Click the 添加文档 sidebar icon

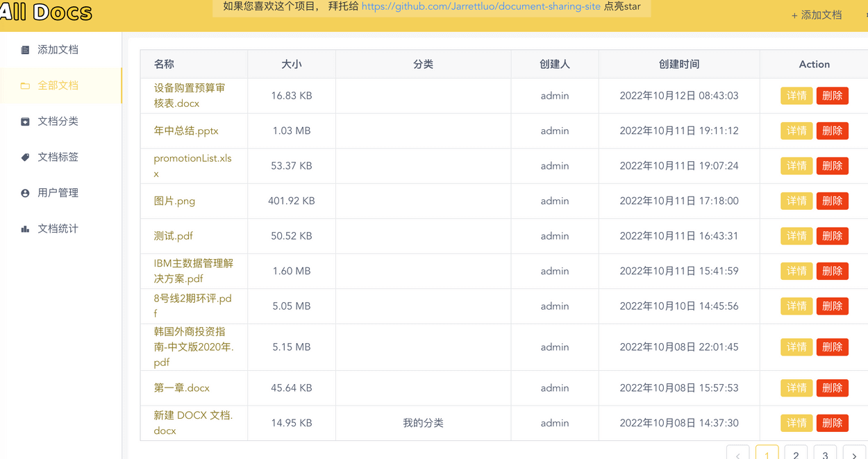click(x=25, y=50)
